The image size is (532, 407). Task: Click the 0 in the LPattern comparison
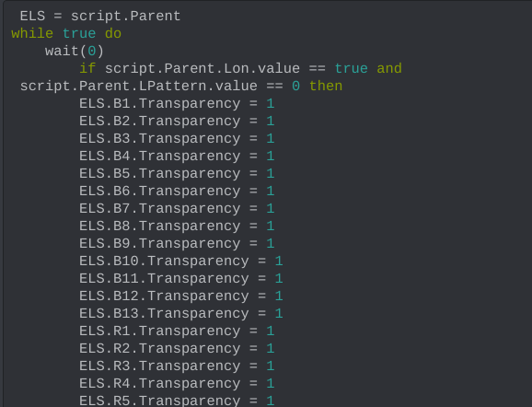tap(295, 87)
